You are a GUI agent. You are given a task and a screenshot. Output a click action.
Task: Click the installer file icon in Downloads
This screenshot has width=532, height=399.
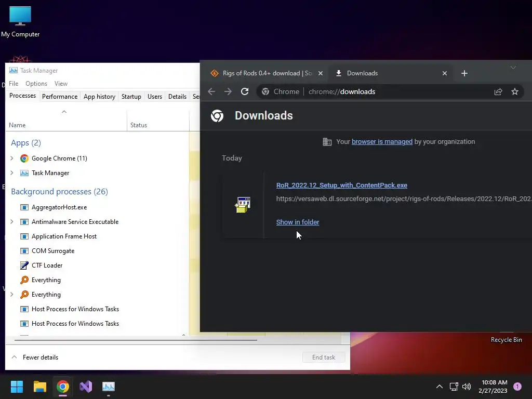(243, 205)
